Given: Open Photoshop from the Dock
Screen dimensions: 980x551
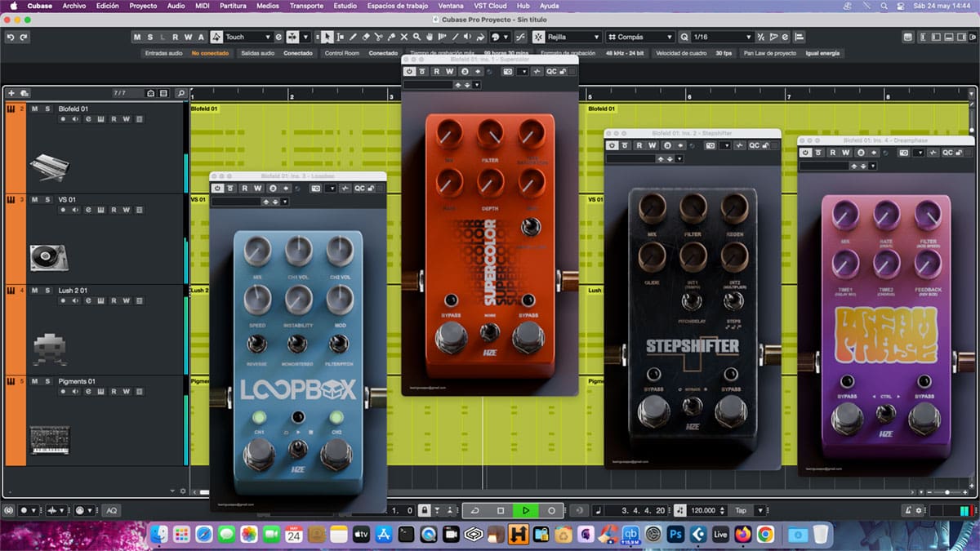Looking at the screenshot, I should pos(675,535).
